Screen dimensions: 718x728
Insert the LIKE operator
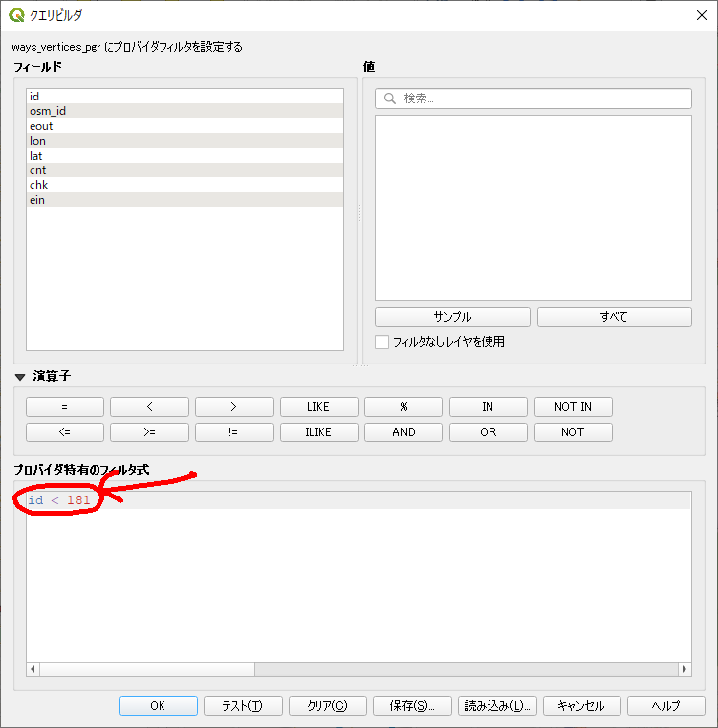(x=319, y=407)
